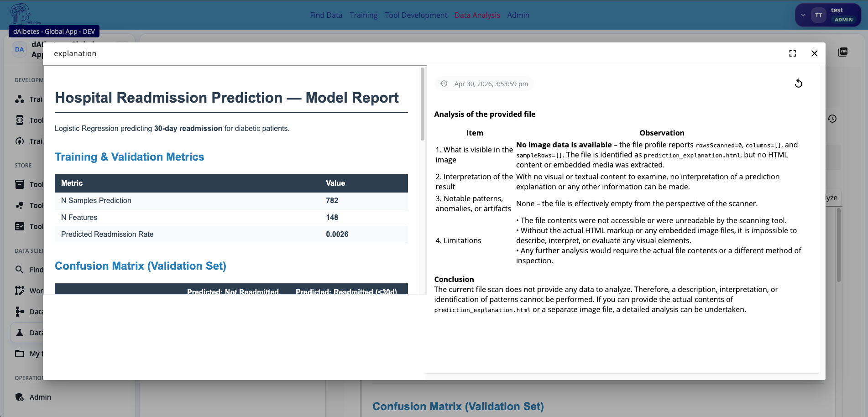Click the value 148

tap(332, 217)
